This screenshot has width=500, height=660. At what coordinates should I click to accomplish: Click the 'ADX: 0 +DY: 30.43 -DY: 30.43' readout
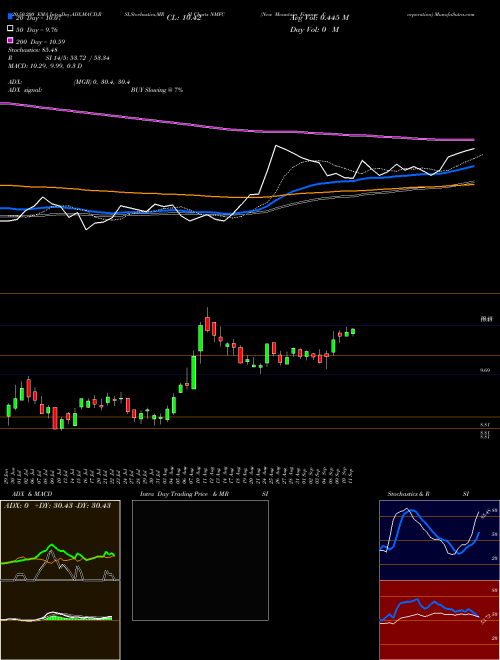57,506
